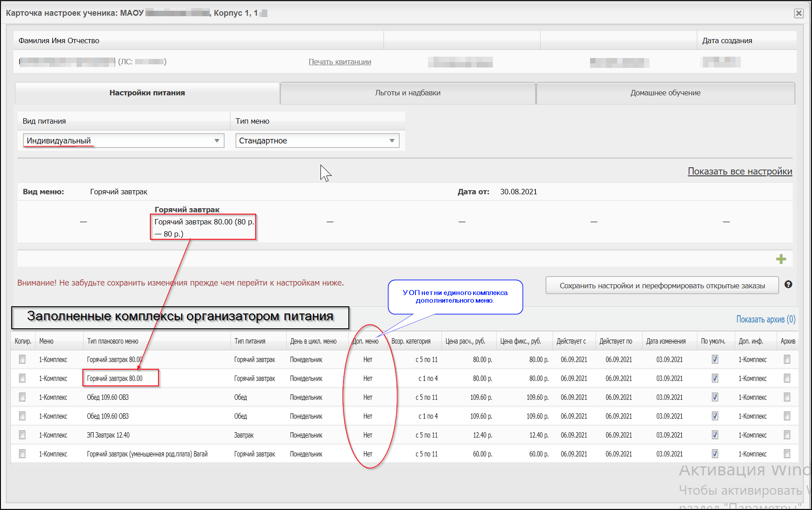Select copy checkbox for the уменьшенная род.плата row
812x510 pixels.
(22, 454)
